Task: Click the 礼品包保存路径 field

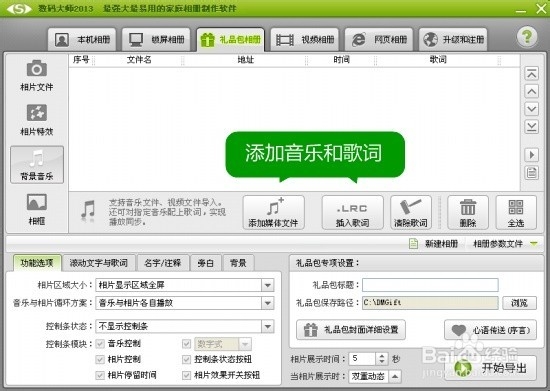Action: tap(430, 303)
